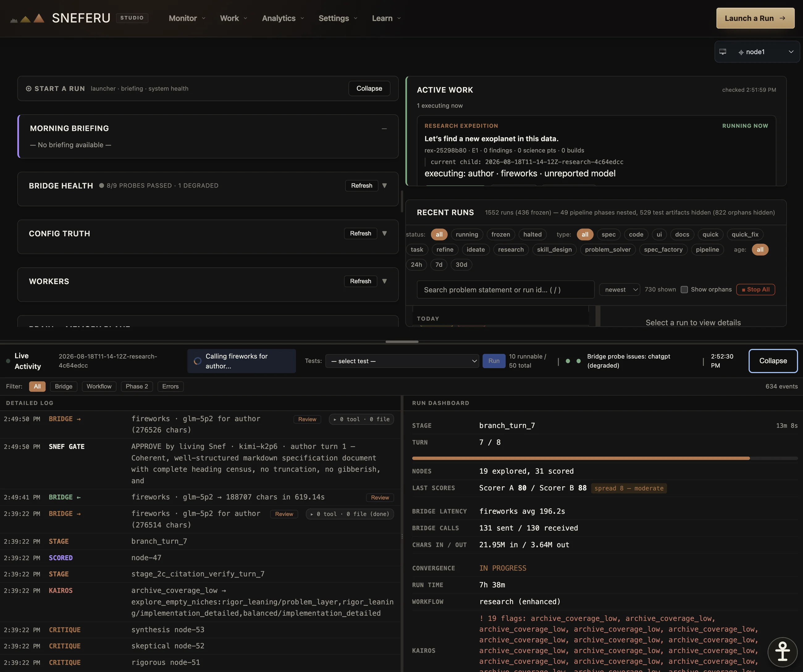
Task: Review the 2:39:22 PM bridge request
Action: [284, 514]
